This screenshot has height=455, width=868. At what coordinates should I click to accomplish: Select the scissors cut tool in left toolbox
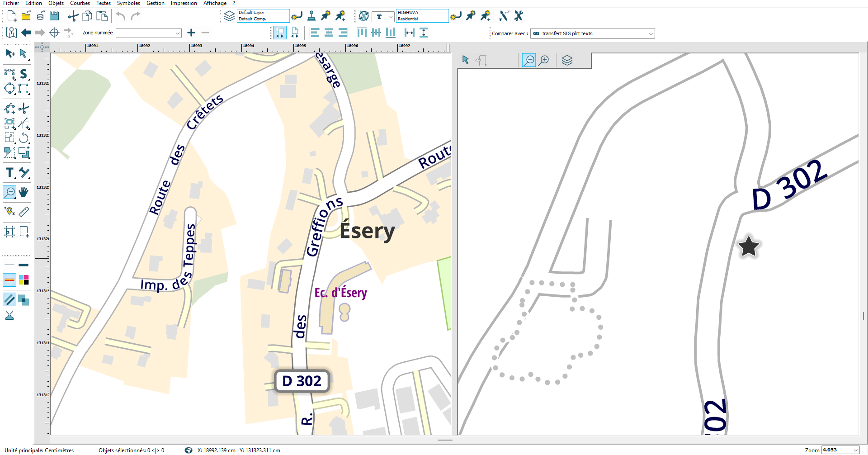(24, 109)
